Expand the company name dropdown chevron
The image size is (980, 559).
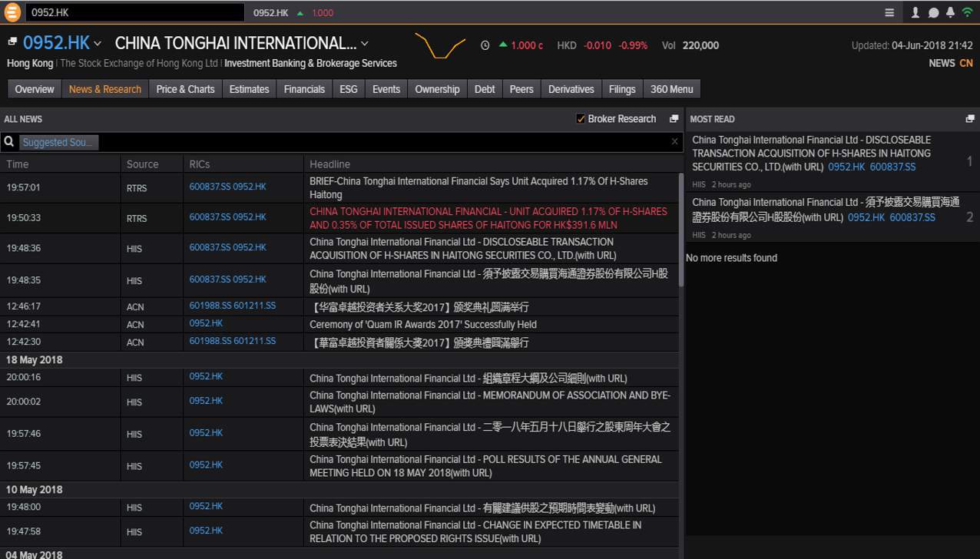[365, 44]
